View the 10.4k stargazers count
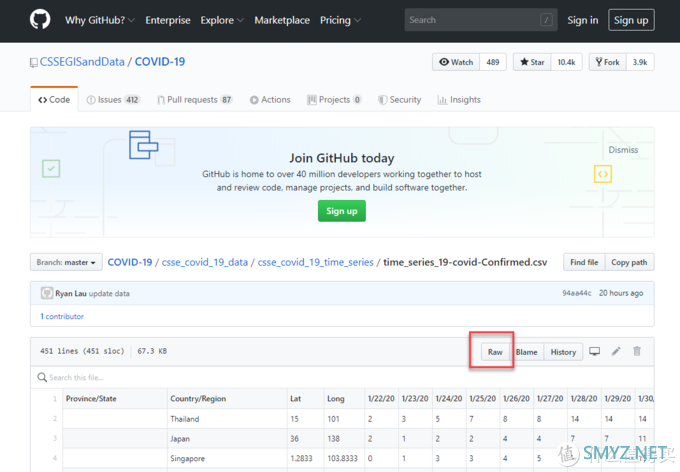This screenshot has height=472, width=680. pos(566,62)
